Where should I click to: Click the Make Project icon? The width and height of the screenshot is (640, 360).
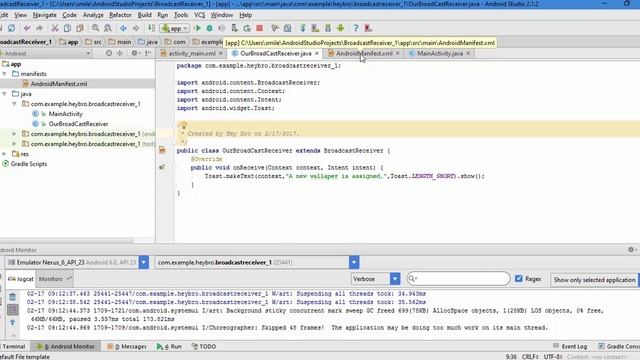point(151,28)
